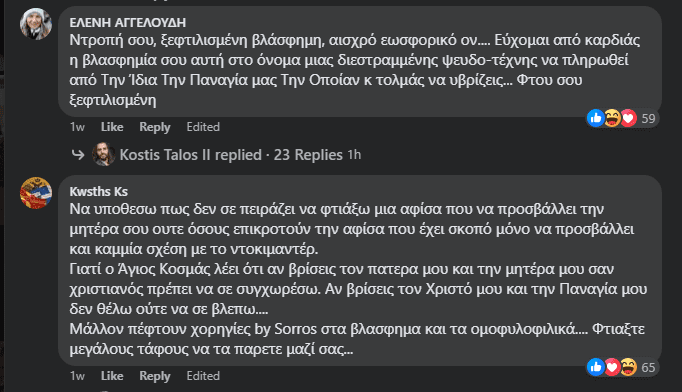Like ΕΛΕΝΗ ΑΓΓΕΛΟΥΔΗ's comment

[x=112, y=127]
